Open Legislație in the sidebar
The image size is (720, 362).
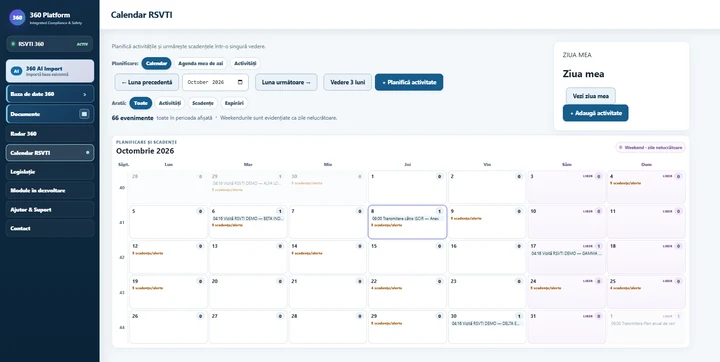[x=50, y=172]
